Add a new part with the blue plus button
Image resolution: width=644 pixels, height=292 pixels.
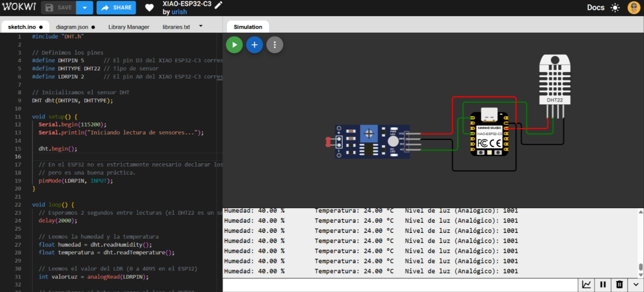pos(254,45)
